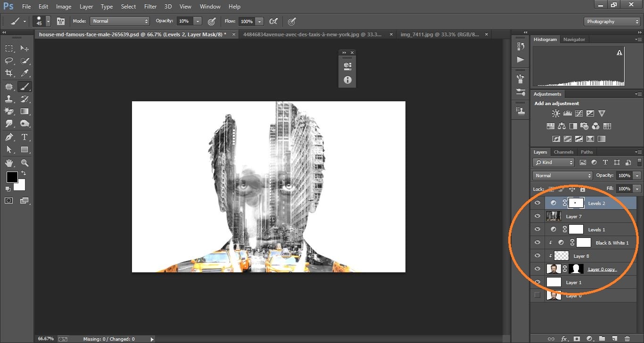
Task: Click the Navigator panel tab
Action: pos(574,39)
